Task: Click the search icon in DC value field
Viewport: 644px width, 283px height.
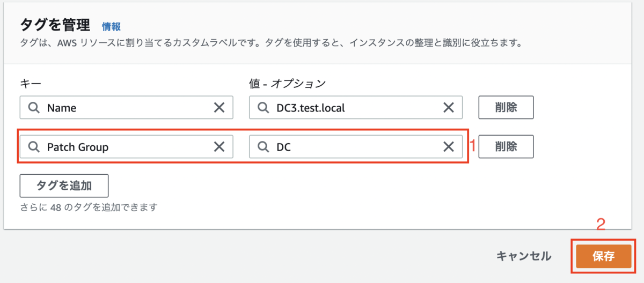Action: pos(263,147)
